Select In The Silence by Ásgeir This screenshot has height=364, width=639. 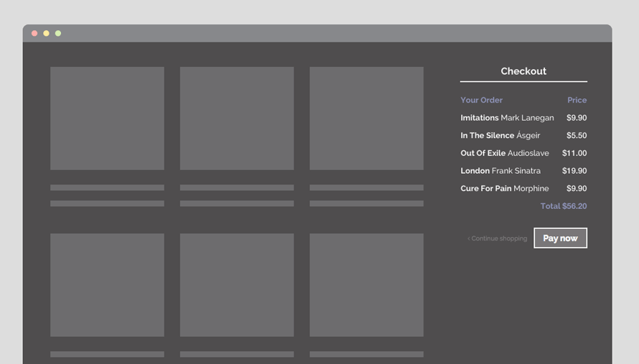(x=500, y=136)
